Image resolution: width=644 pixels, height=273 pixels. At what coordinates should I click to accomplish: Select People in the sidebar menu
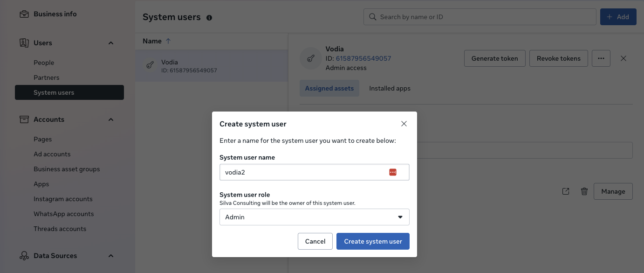coord(43,62)
